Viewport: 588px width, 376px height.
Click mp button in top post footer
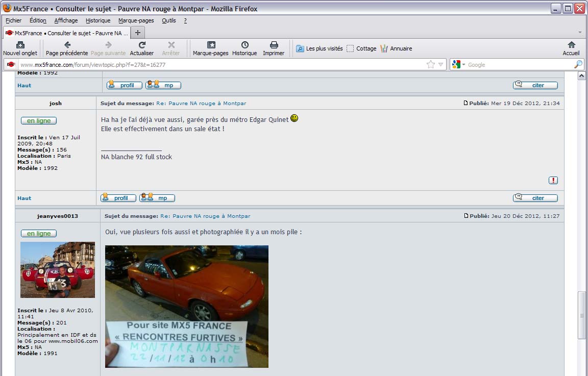(163, 85)
